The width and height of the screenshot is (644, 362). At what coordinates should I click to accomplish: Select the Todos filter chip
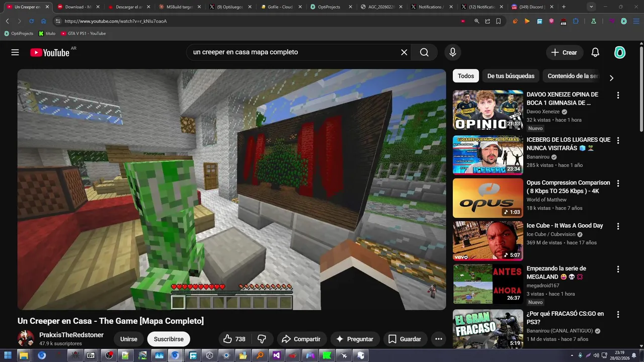pyautogui.click(x=466, y=76)
